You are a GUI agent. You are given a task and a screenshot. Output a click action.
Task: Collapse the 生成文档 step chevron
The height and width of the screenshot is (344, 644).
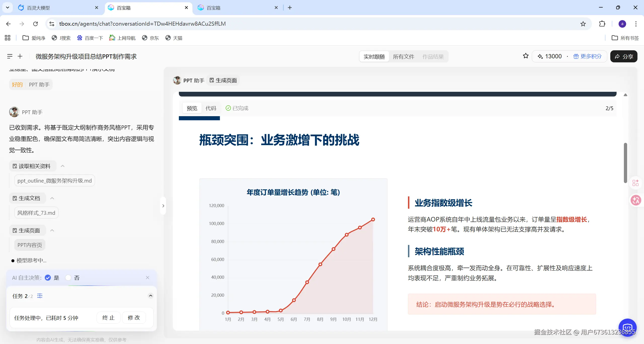[52, 198]
